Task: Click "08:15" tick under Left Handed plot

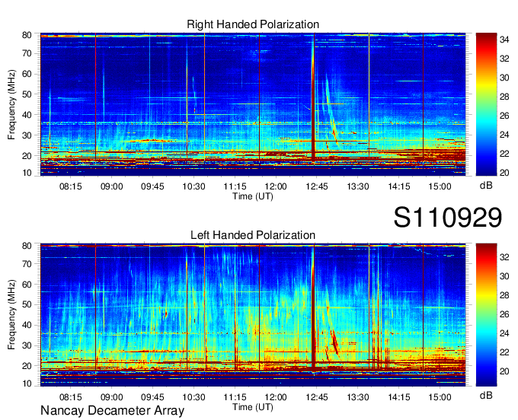Action: coord(70,397)
